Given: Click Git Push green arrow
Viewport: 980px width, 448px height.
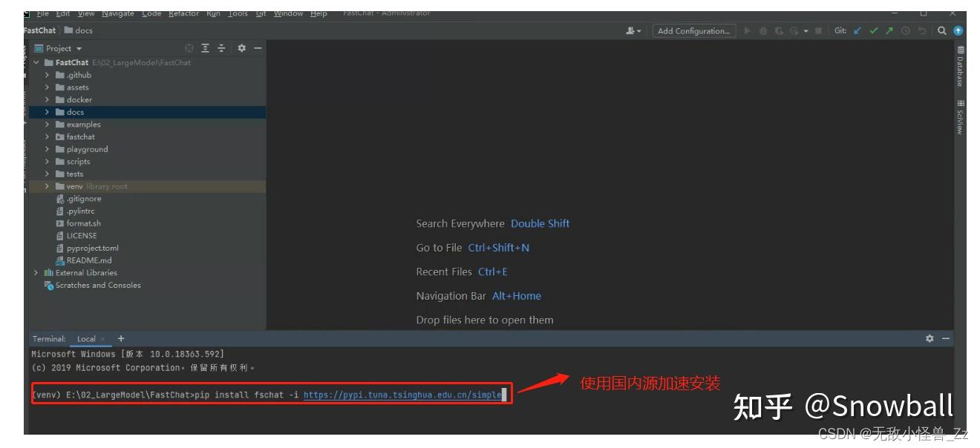Looking at the screenshot, I should pos(889,31).
